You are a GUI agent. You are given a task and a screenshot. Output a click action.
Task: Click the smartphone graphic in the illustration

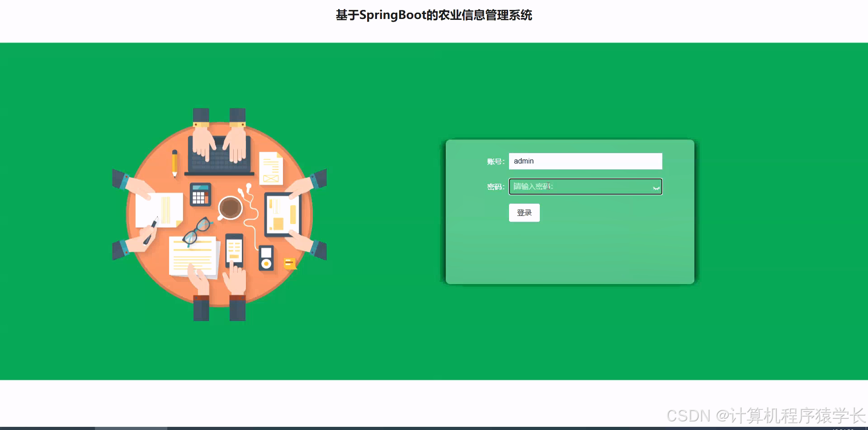pos(234,251)
